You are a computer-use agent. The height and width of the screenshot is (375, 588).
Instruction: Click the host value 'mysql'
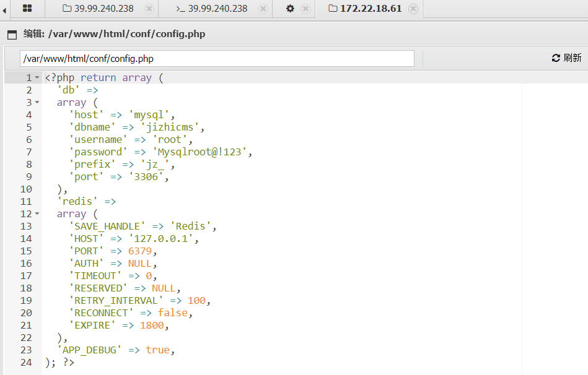(x=148, y=114)
